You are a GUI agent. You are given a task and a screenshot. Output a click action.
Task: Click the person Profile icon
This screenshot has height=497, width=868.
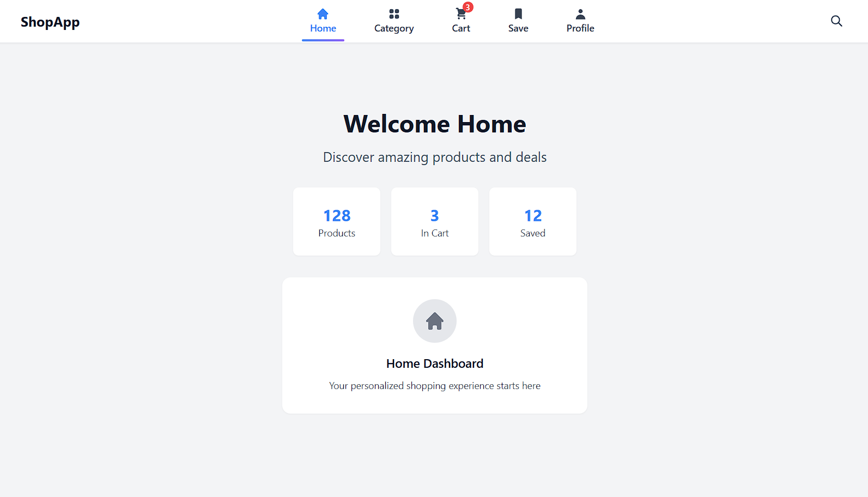coord(580,14)
